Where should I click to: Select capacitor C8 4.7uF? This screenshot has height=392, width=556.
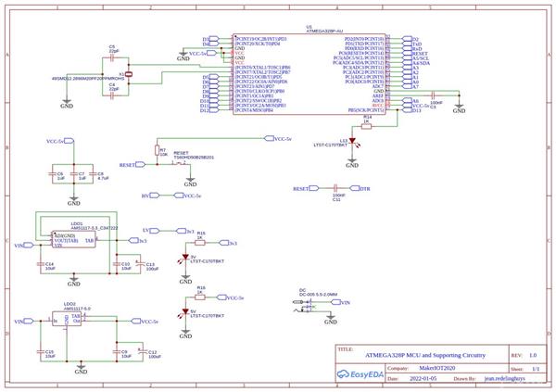pyautogui.click(x=93, y=174)
